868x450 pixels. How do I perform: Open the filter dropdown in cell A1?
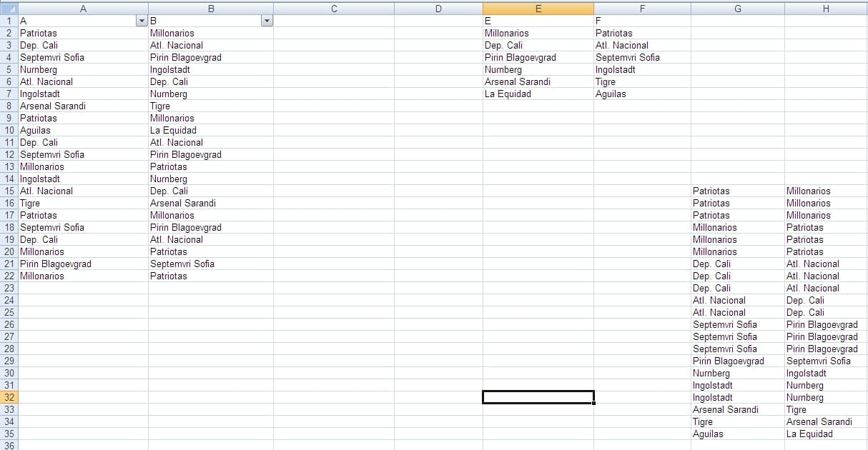coord(141,21)
